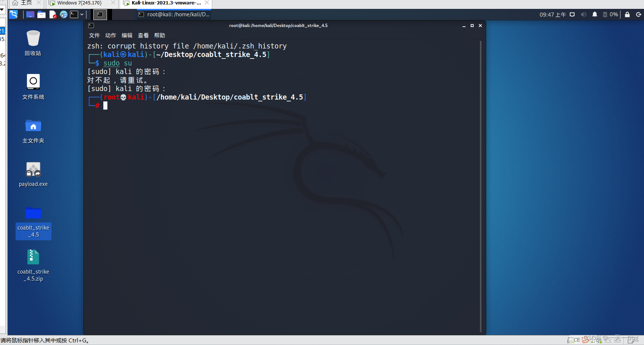
Task: Click the show desktop panel icon
Action: tap(30, 14)
